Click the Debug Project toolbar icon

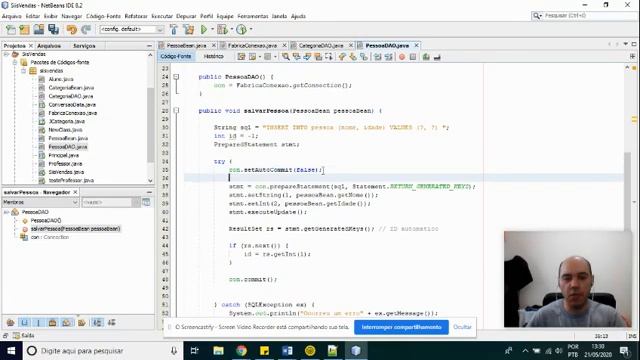(x=222, y=29)
